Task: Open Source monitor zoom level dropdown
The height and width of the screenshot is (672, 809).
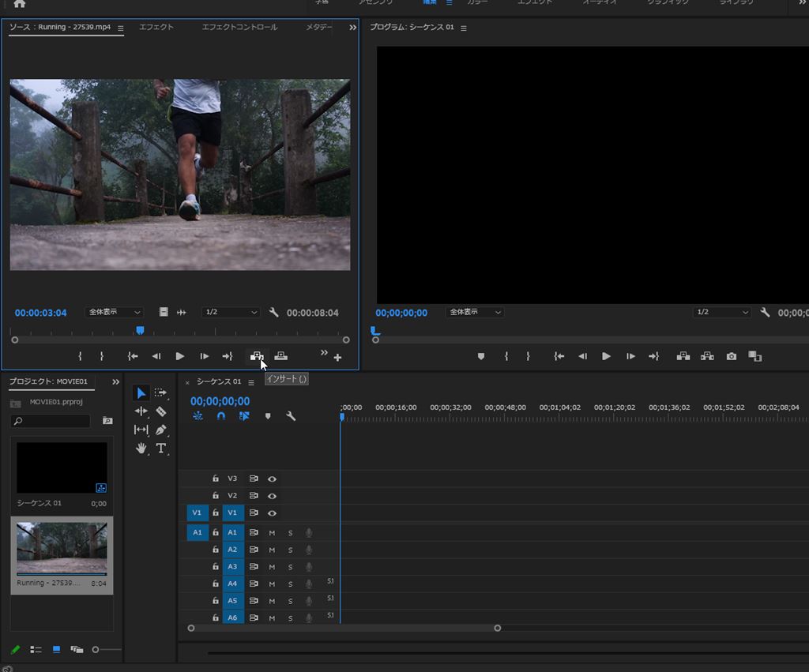Action: click(x=115, y=313)
